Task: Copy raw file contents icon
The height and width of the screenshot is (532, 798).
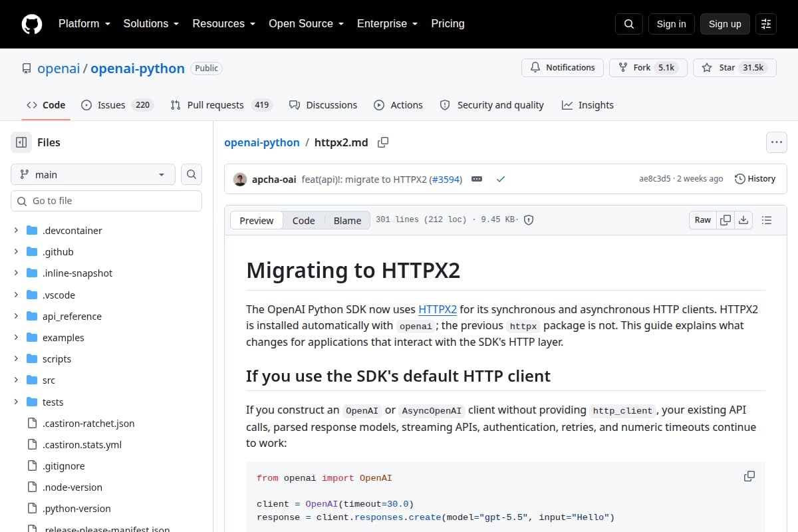Action: click(x=726, y=220)
